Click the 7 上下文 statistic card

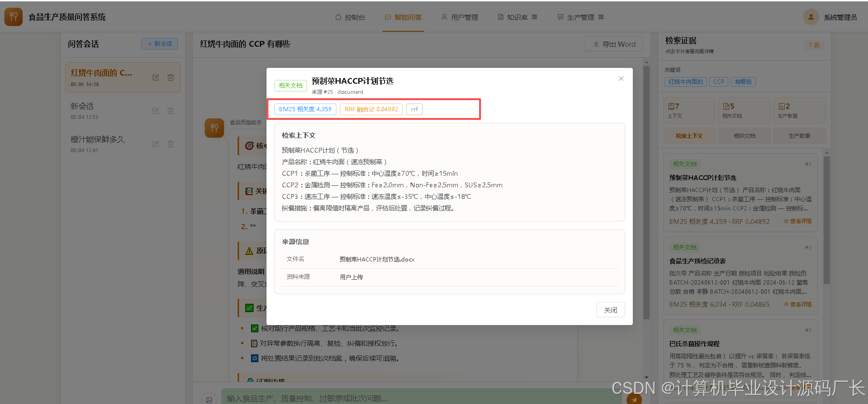tap(689, 110)
